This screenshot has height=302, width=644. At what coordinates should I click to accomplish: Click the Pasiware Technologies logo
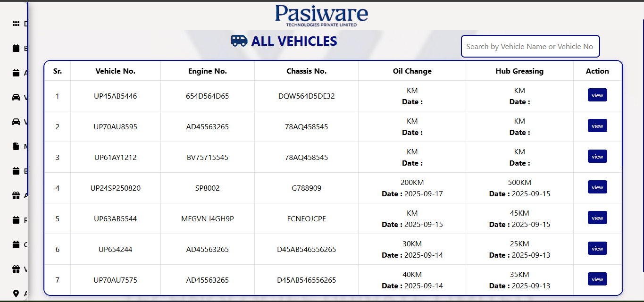coord(322,15)
